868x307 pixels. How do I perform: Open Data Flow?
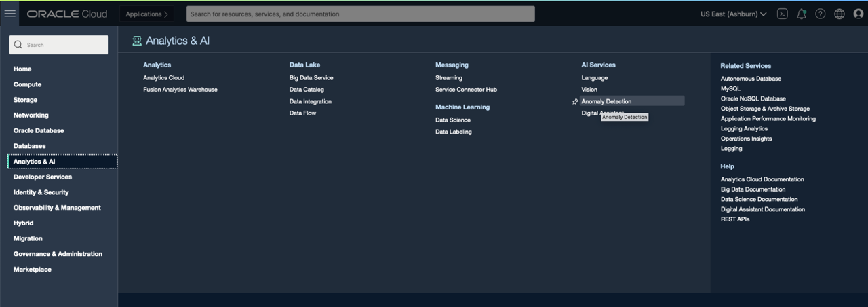pos(302,113)
